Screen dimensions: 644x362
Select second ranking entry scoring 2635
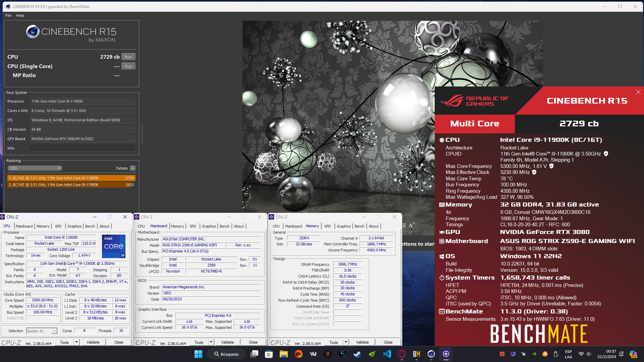[x=71, y=185]
